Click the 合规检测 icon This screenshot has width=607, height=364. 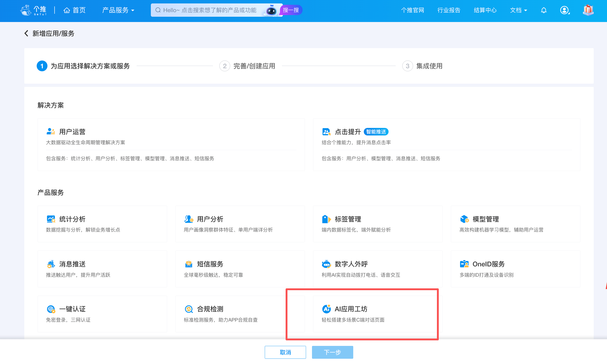(189, 309)
